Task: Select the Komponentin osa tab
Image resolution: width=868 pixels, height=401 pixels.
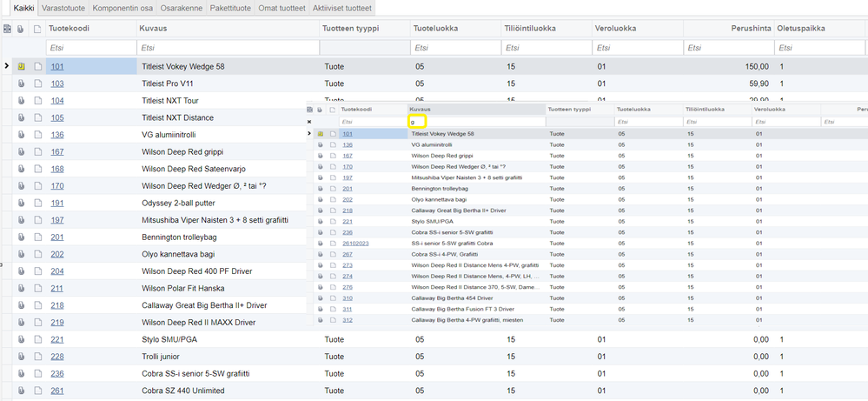Action: [x=123, y=9]
